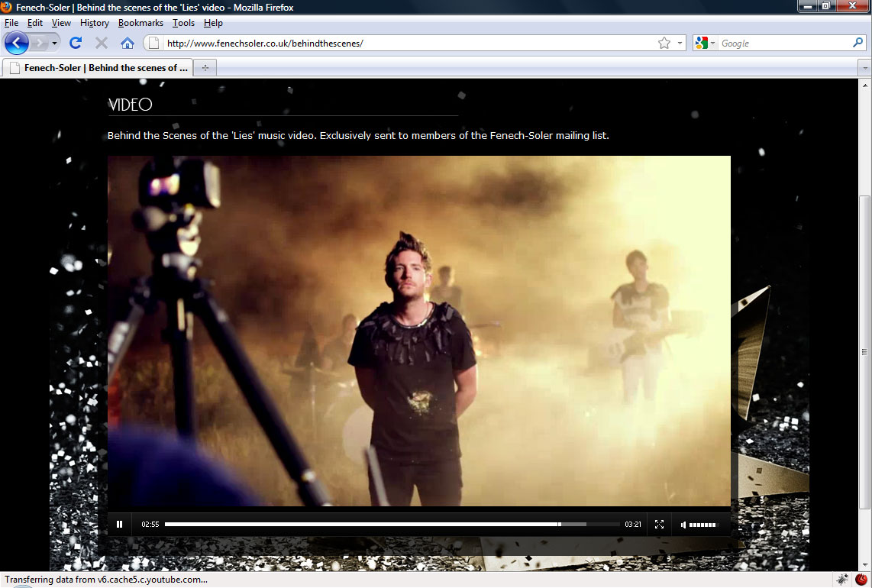Click the VIDEO section heading
The width and height of the screenshot is (872, 588).
130,105
